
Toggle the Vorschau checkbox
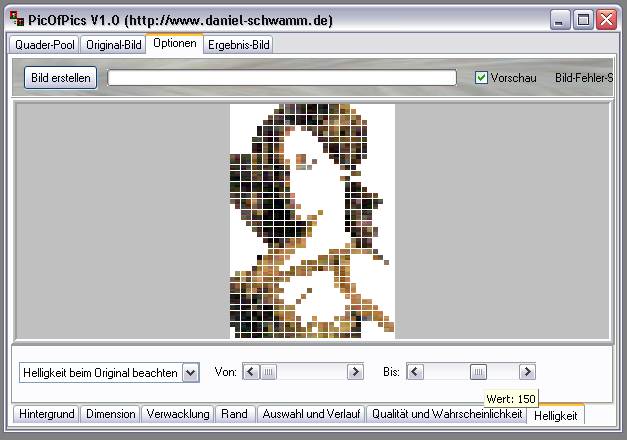(x=481, y=78)
